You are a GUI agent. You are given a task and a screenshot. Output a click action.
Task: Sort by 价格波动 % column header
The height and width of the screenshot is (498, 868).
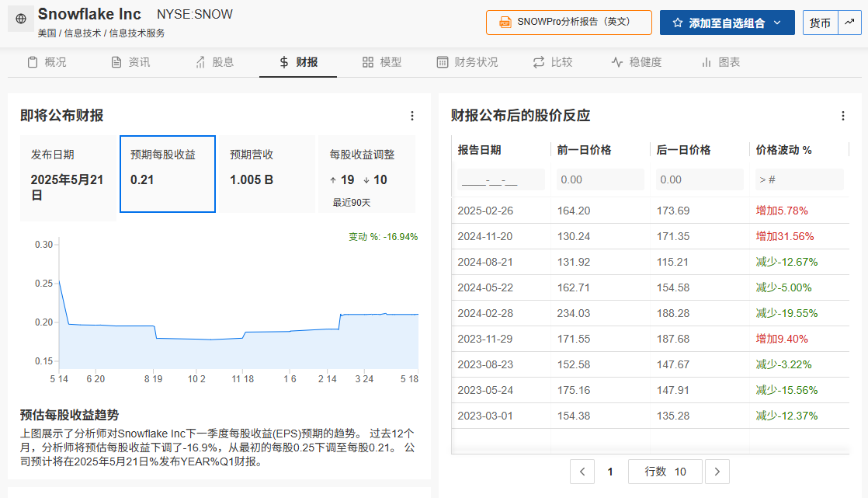click(783, 150)
